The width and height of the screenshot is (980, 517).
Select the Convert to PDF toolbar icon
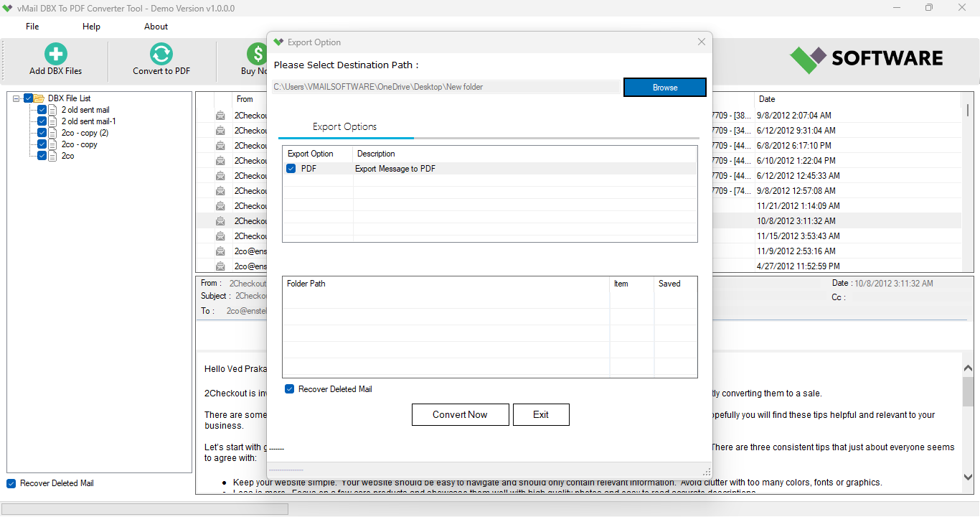[161, 55]
